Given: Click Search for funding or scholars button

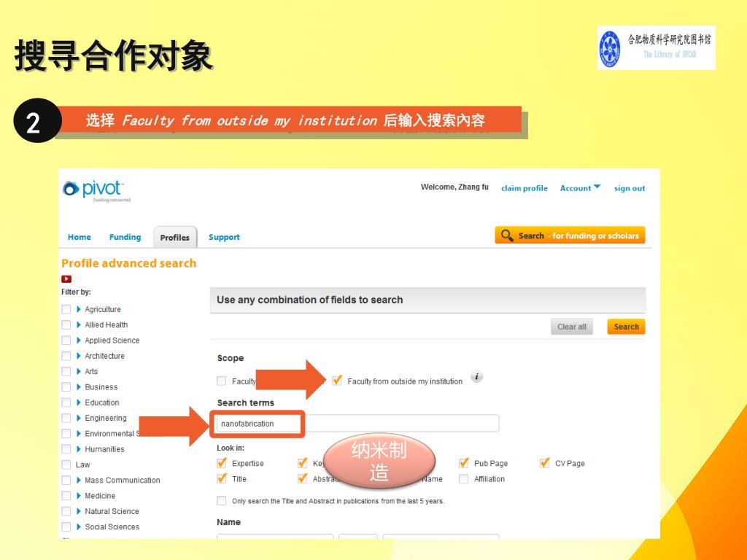Looking at the screenshot, I should [x=570, y=236].
